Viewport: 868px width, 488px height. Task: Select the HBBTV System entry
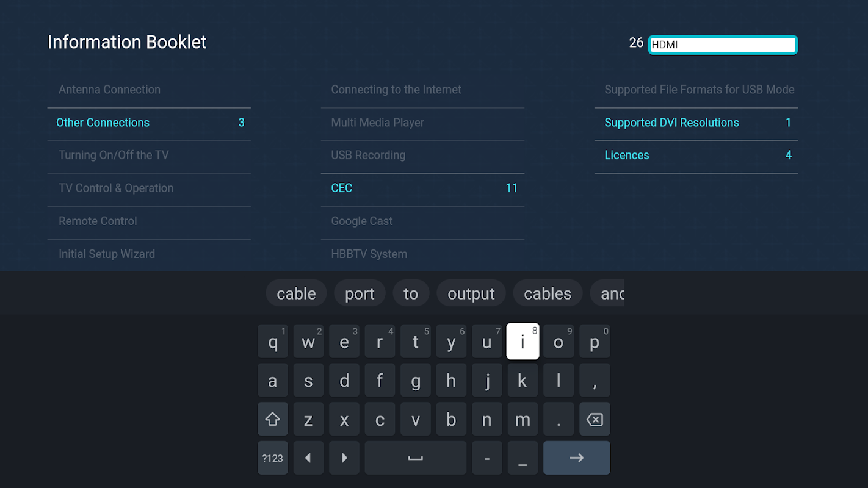point(422,254)
